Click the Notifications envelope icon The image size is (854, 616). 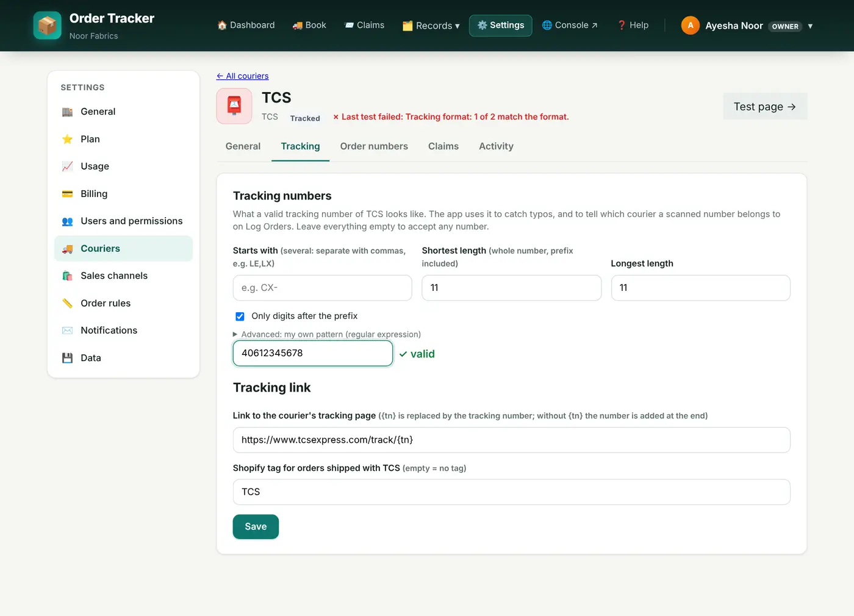(68, 331)
